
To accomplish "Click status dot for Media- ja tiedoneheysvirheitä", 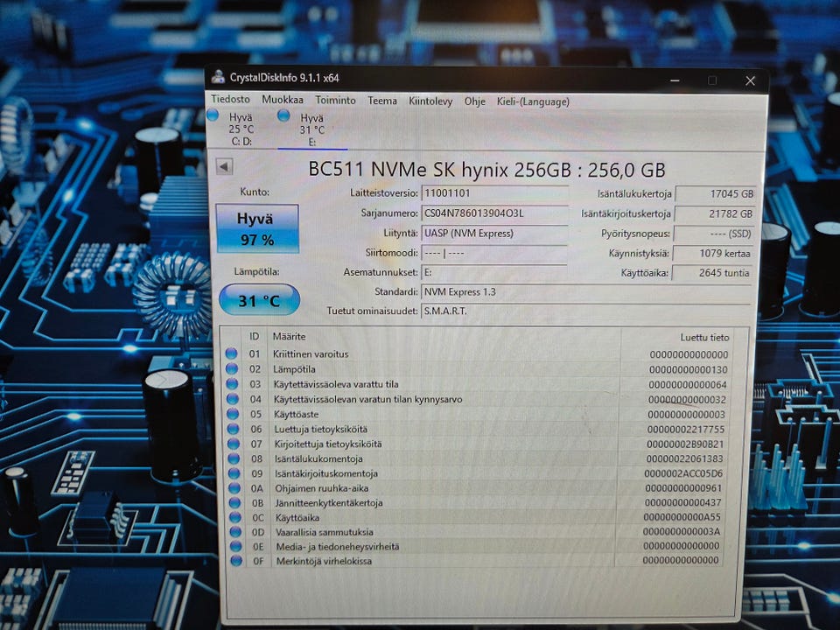I will coord(235,546).
